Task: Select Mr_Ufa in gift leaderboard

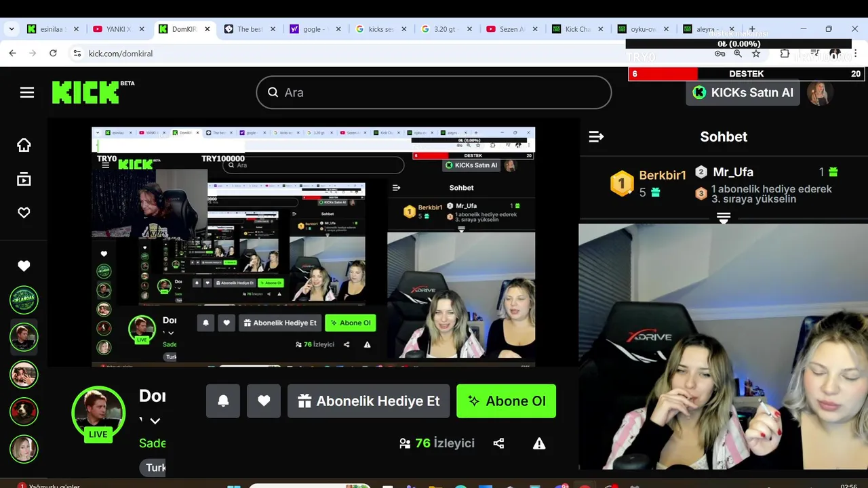Action: point(733,172)
